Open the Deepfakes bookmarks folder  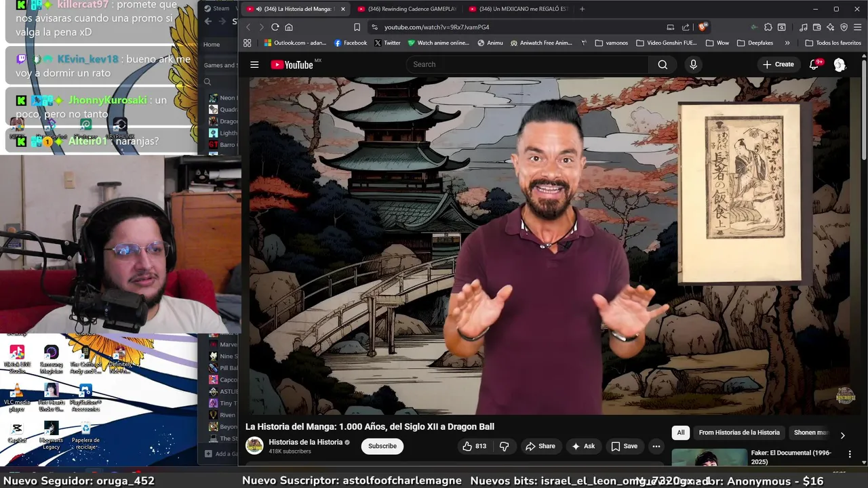754,43
